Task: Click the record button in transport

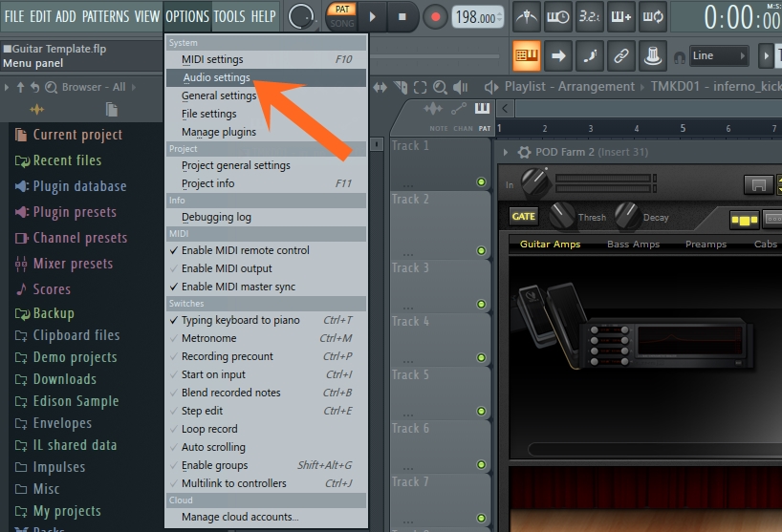Action: 436,16
